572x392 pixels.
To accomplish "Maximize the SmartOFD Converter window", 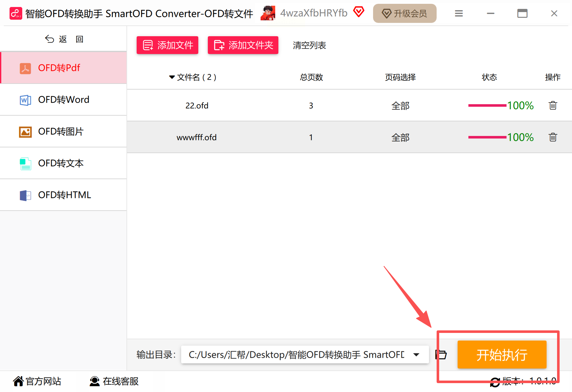I will pos(522,13).
